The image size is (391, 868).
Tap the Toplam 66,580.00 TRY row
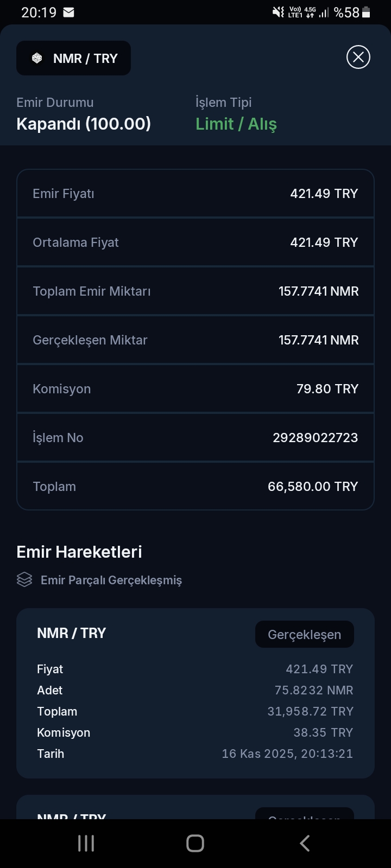pyautogui.click(x=195, y=487)
